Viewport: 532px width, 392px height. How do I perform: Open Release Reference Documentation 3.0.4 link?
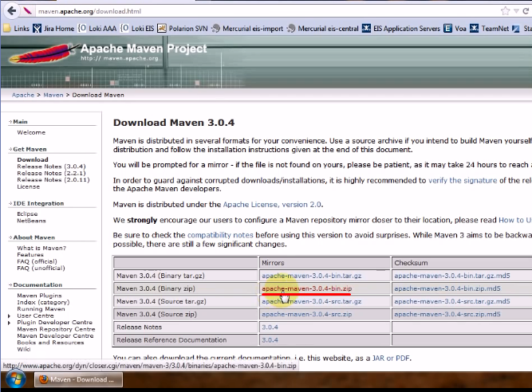[x=270, y=340]
